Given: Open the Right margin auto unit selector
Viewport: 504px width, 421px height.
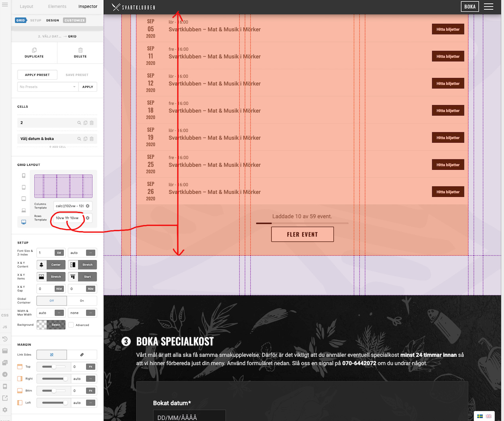Looking at the screenshot, I should click(91, 379).
